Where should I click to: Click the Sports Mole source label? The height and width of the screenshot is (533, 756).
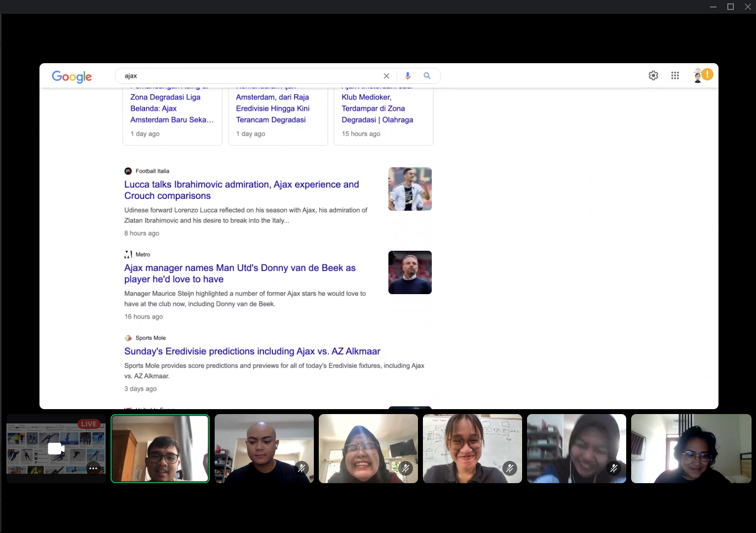151,338
